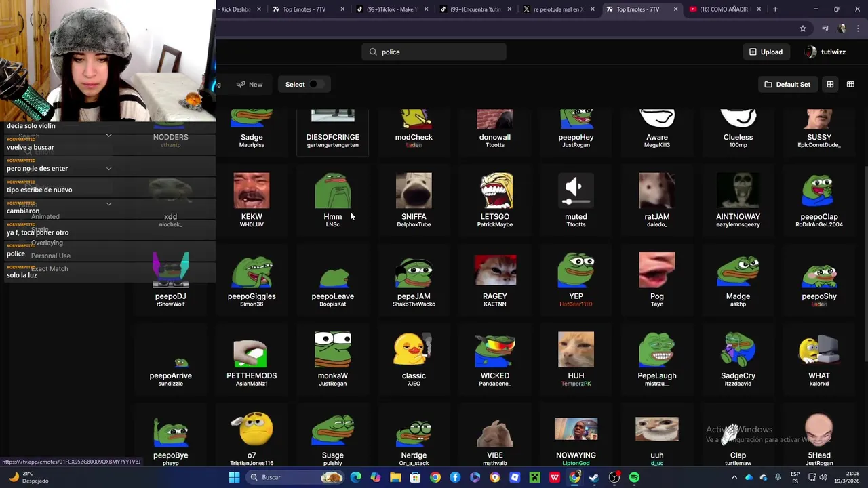
Task: Switch to the Encuentra TikTok tab
Action: pos(477,9)
